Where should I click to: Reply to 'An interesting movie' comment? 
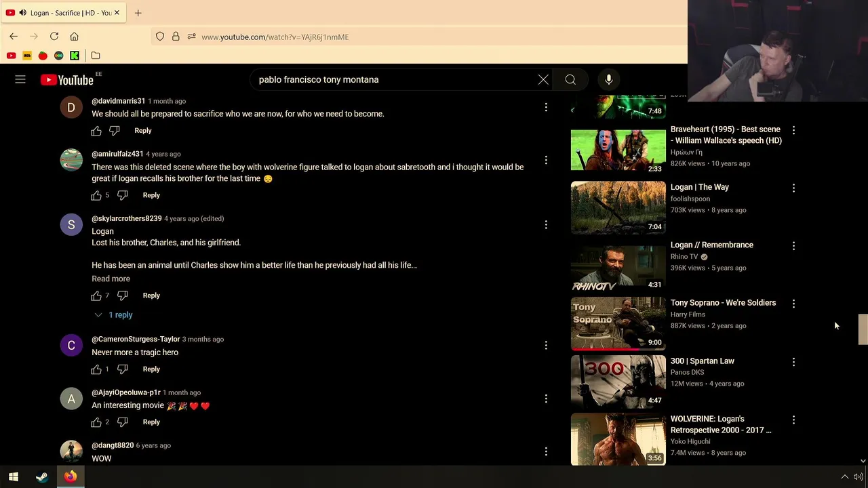pos(151,422)
